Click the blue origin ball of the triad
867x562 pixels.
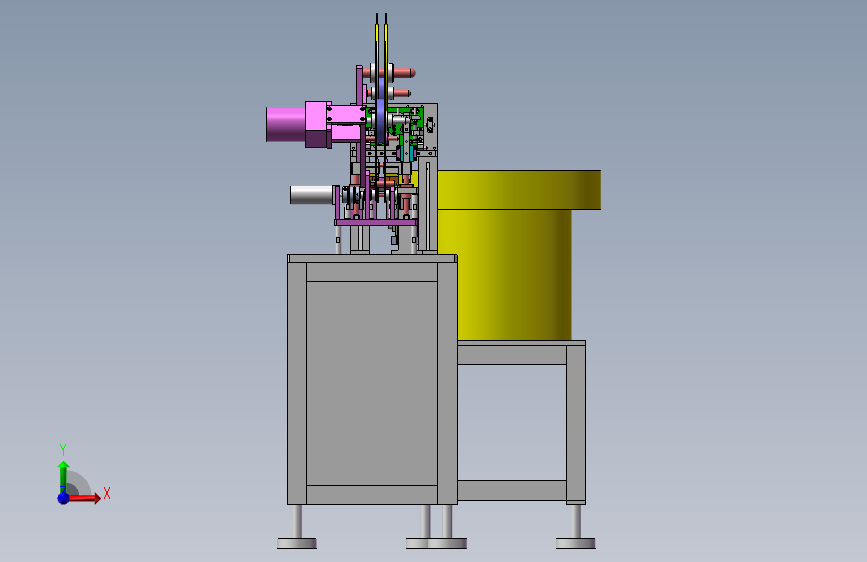(x=64, y=498)
